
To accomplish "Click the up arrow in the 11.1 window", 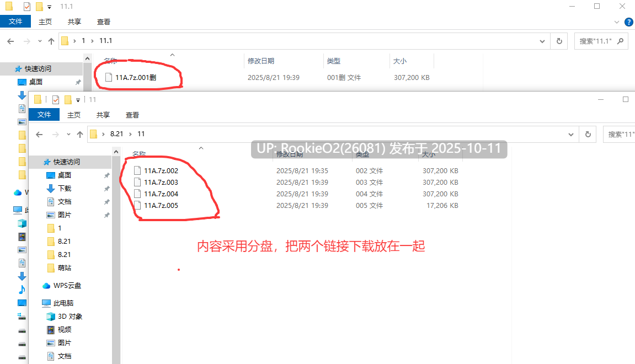I will coord(51,41).
